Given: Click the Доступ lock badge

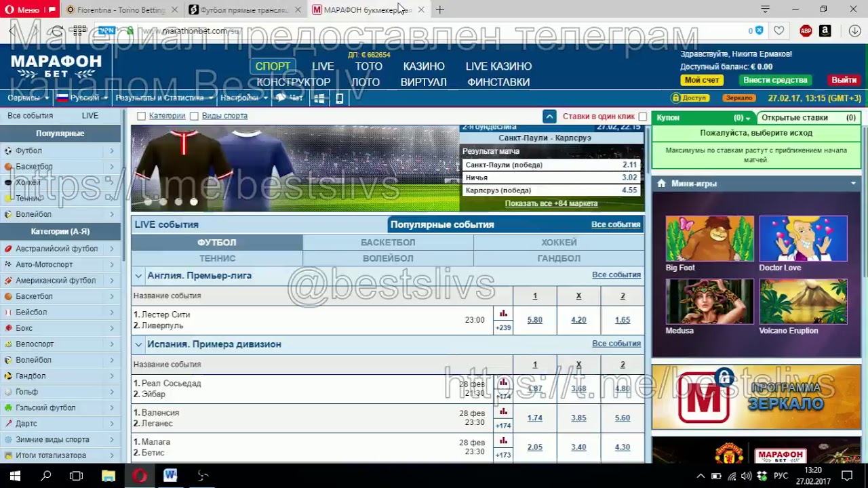Looking at the screenshot, I should coord(689,98).
